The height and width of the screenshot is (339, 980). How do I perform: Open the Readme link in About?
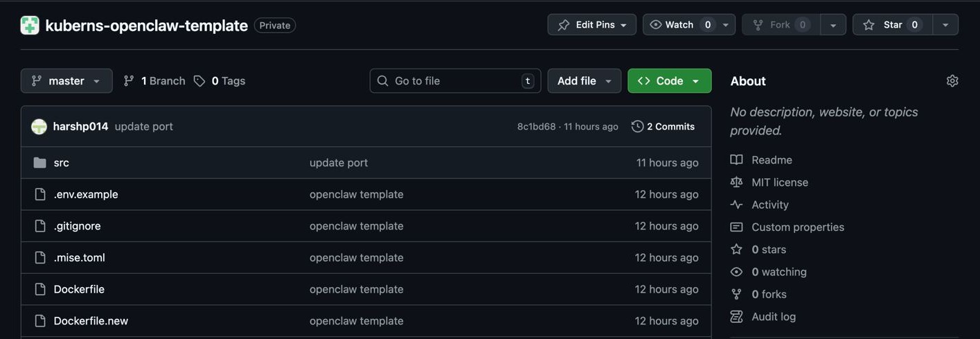(x=772, y=160)
